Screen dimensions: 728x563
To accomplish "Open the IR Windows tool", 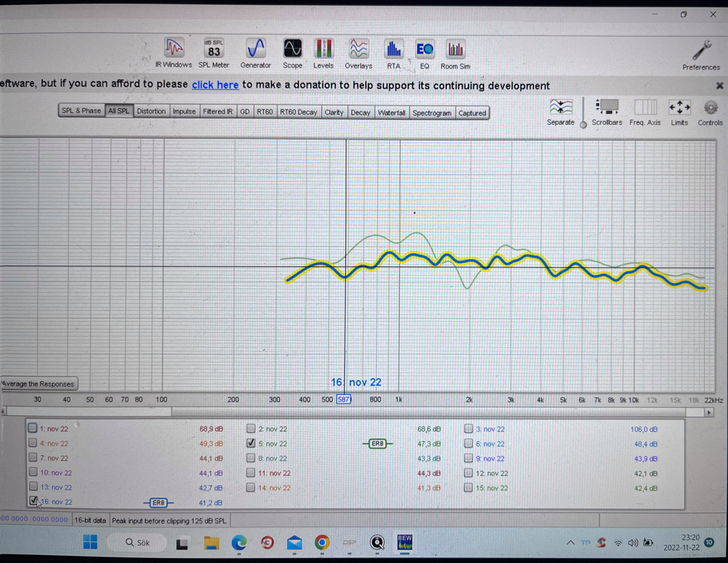I will click(x=174, y=53).
